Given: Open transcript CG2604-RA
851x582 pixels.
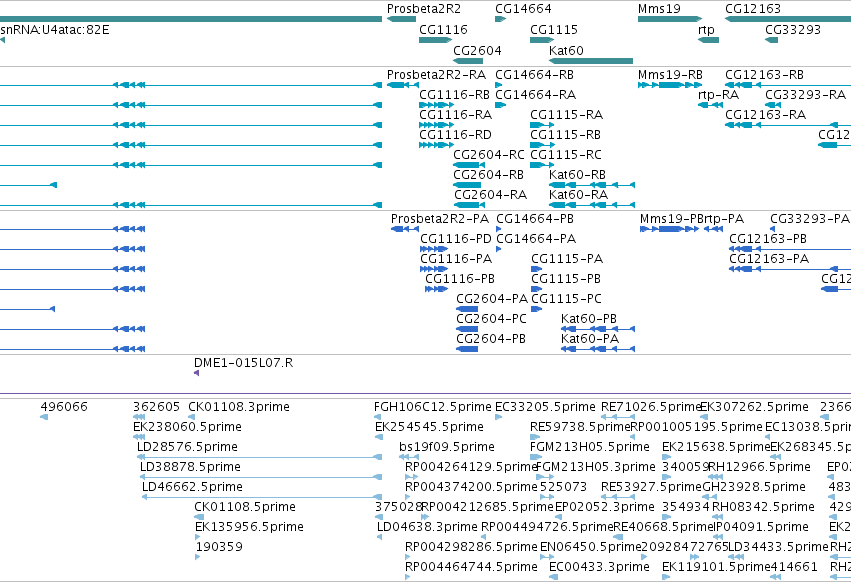Looking at the screenshot, I should 490,194.
